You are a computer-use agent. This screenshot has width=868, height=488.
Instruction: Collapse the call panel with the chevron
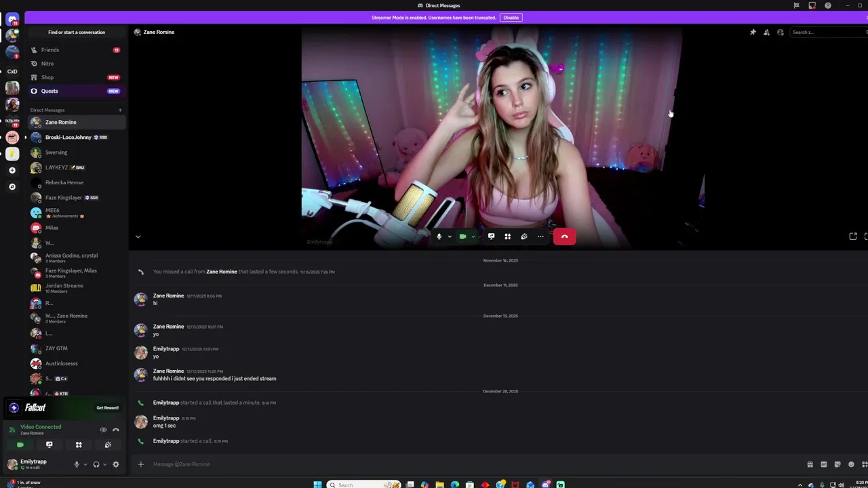coord(138,237)
